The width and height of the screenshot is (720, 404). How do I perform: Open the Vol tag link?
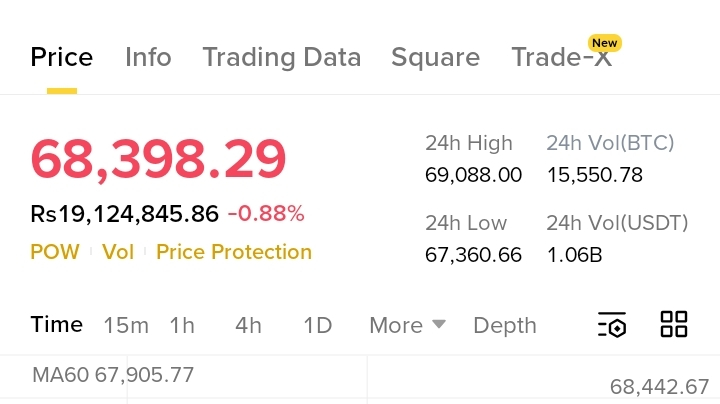coord(118,252)
